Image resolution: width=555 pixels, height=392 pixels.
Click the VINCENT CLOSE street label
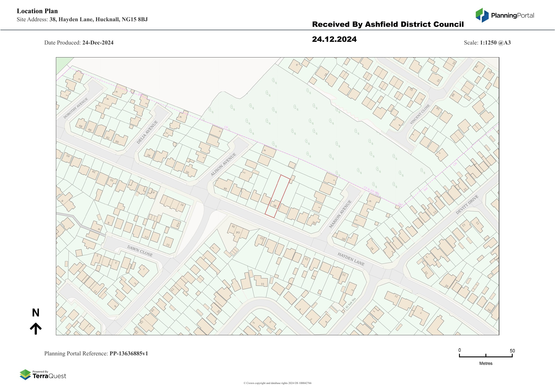[420, 114]
